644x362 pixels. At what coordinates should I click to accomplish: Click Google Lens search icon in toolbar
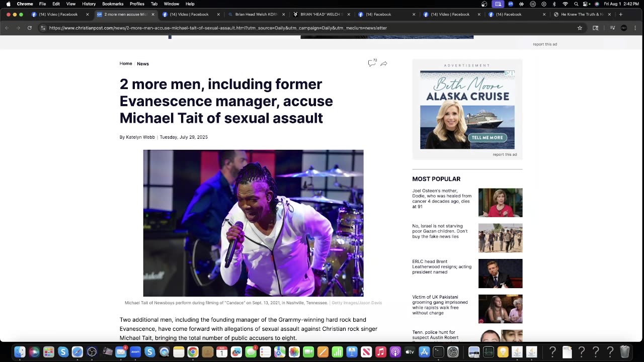596,28
